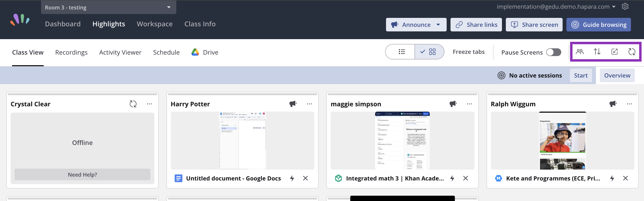
Task: Switch to the Recordings tab
Action: click(71, 52)
